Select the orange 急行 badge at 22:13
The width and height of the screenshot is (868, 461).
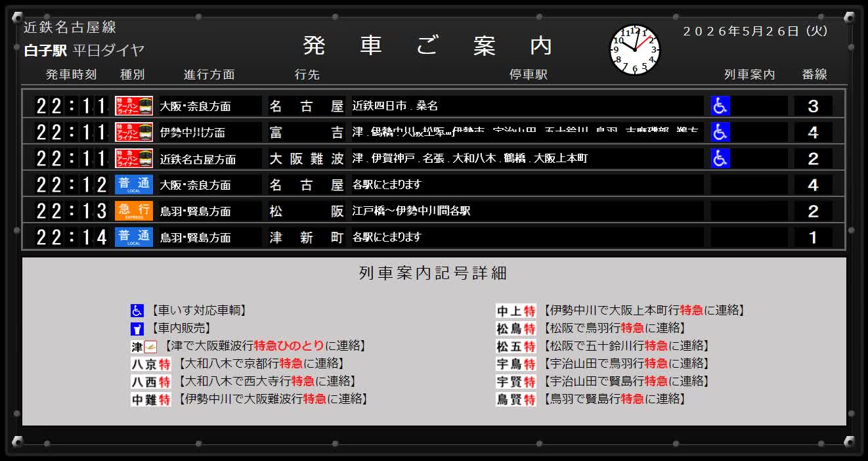tap(134, 211)
